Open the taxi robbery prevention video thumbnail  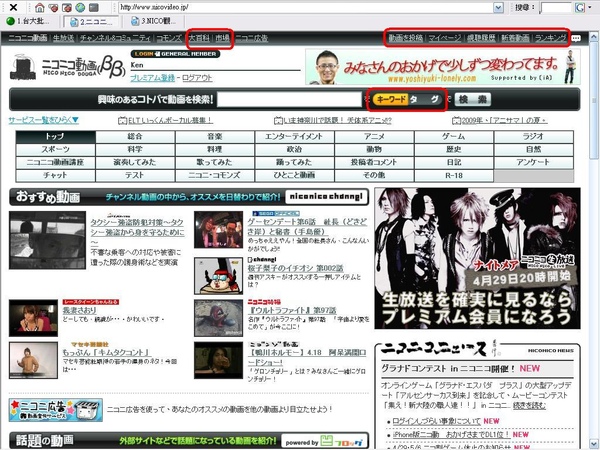click(x=47, y=240)
